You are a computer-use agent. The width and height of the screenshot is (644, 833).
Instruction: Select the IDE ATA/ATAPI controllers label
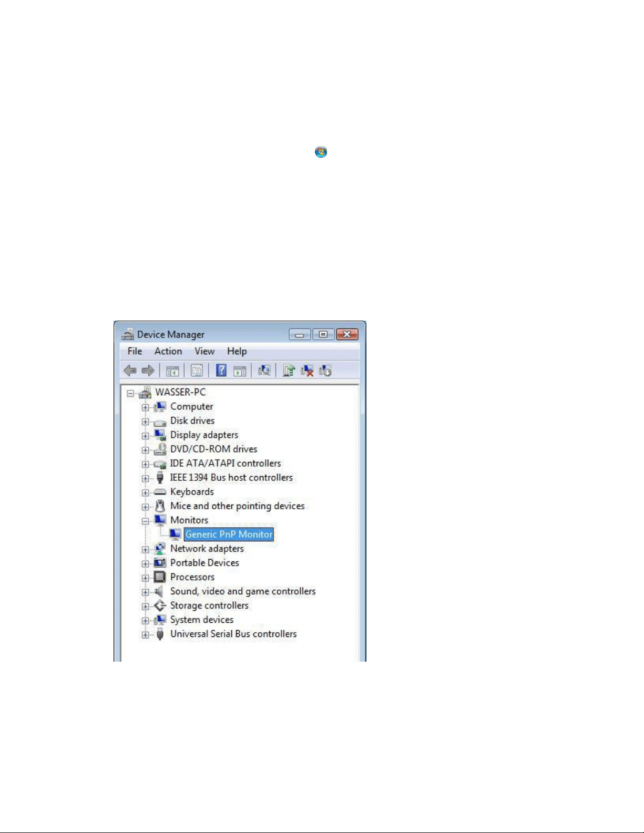[226, 464]
